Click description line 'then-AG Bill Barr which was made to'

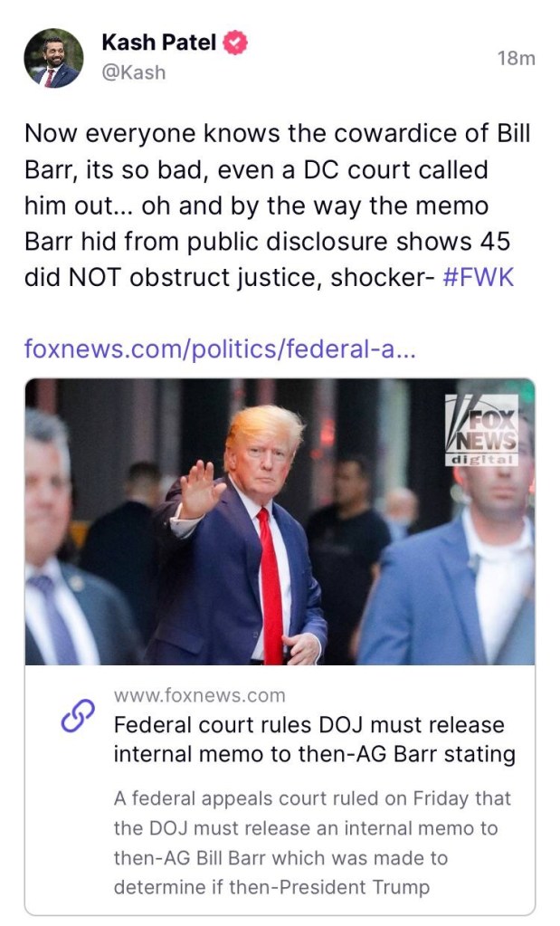point(280,857)
